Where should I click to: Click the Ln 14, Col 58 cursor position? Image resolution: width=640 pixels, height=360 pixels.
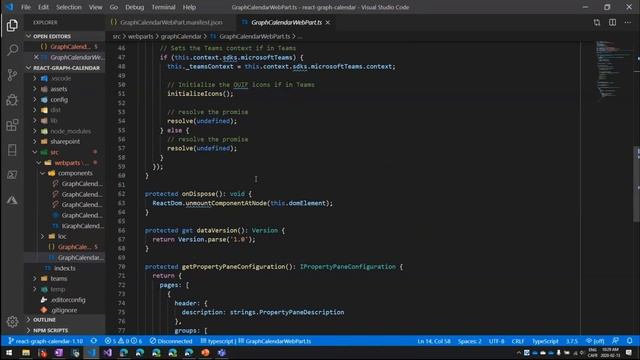coord(434,341)
